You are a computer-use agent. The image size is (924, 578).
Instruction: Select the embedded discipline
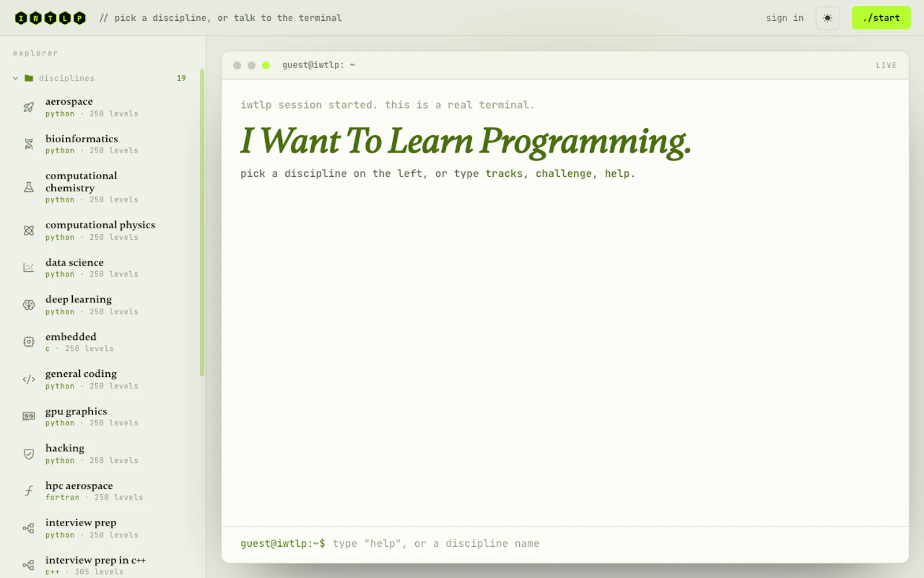coord(104,342)
